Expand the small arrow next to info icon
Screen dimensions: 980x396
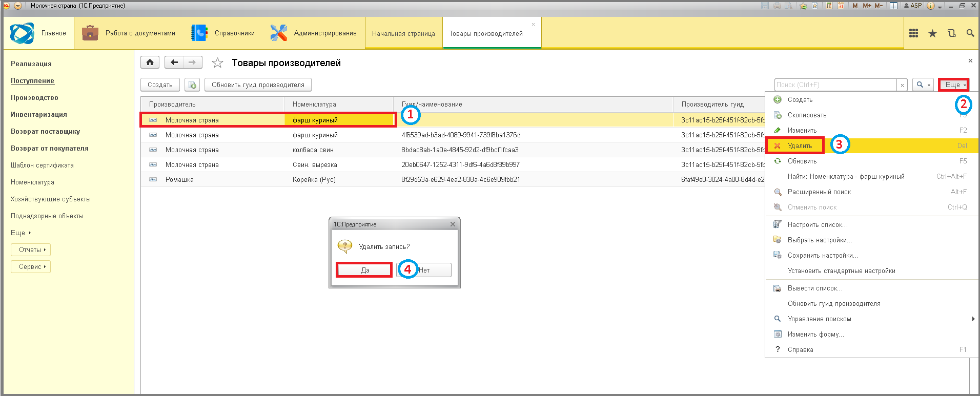940,7
